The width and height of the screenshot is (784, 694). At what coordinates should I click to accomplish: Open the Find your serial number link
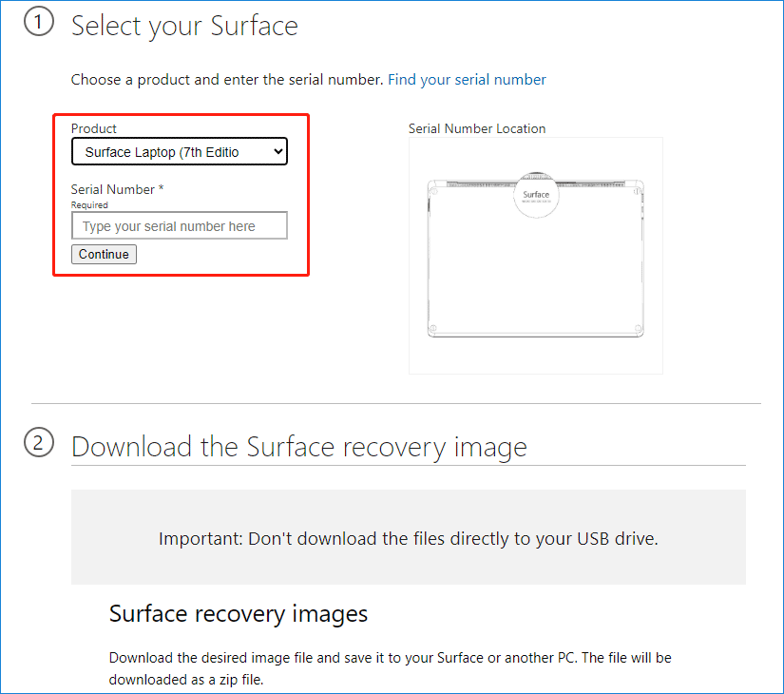(467, 79)
